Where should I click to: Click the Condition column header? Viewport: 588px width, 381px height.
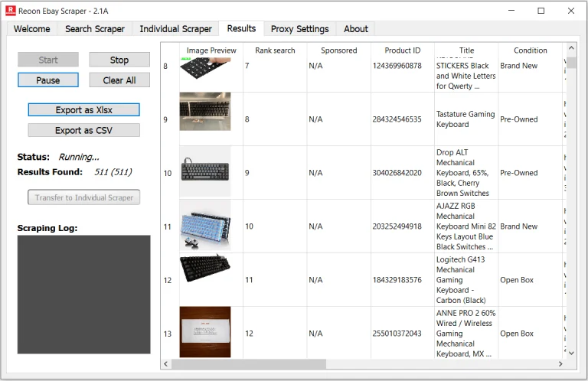tap(531, 50)
